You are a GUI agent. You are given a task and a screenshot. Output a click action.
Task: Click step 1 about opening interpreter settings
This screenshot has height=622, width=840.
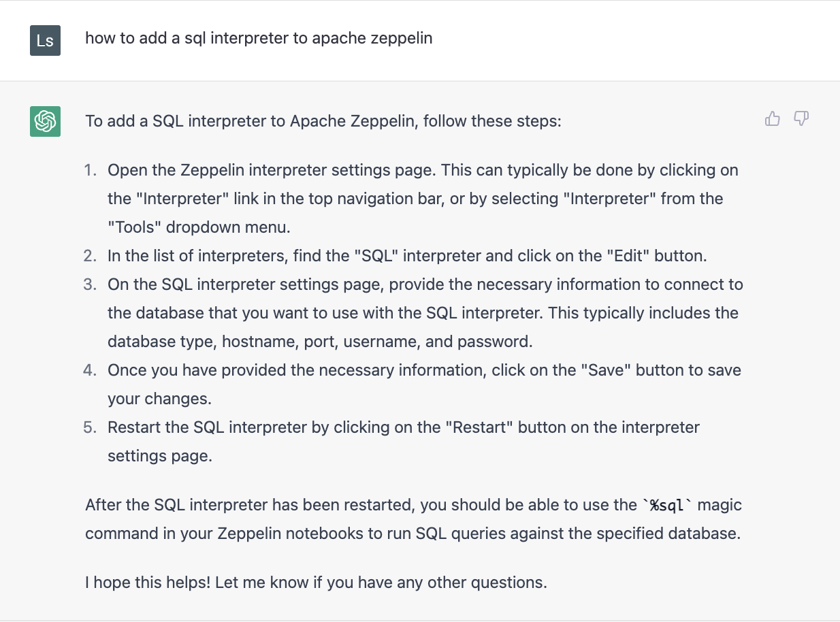(x=423, y=199)
